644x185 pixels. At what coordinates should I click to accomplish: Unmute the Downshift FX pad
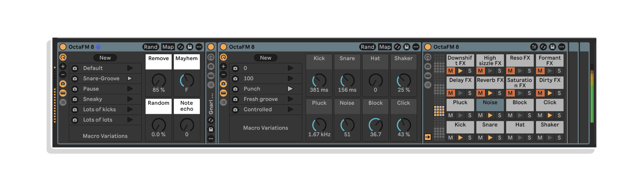tap(450, 71)
